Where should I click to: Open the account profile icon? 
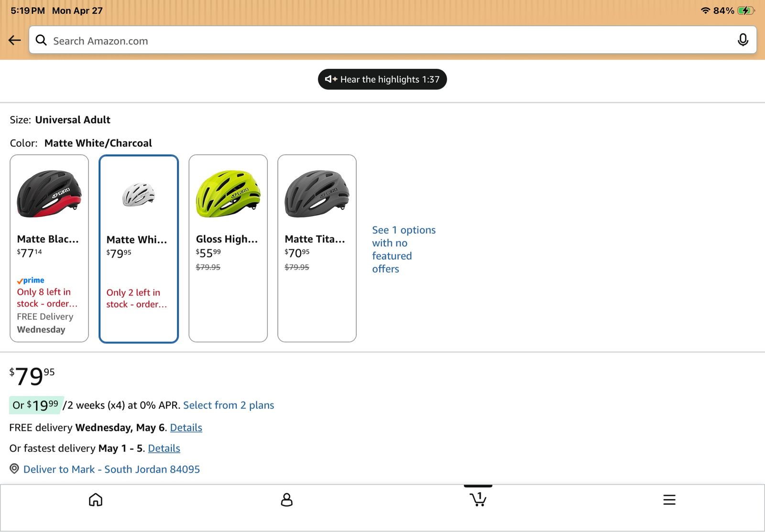coord(286,499)
